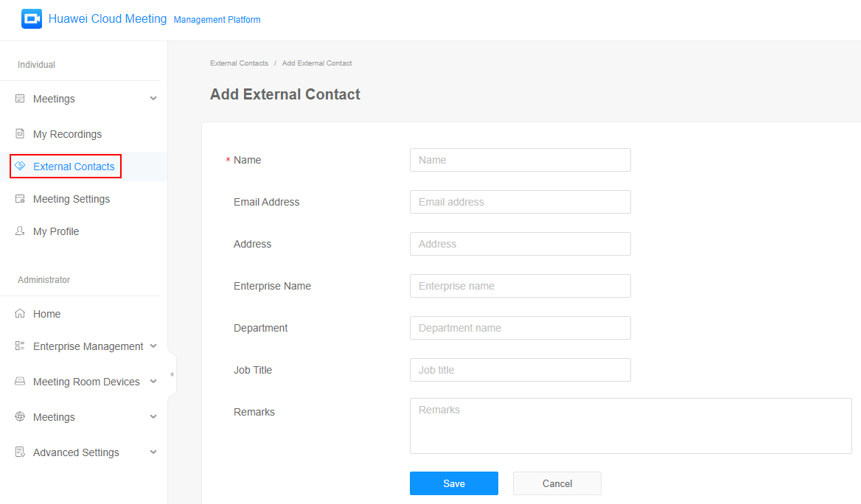This screenshot has width=861, height=504.
Task: Click the Meetings calendar icon under Individual
Action: click(20, 98)
